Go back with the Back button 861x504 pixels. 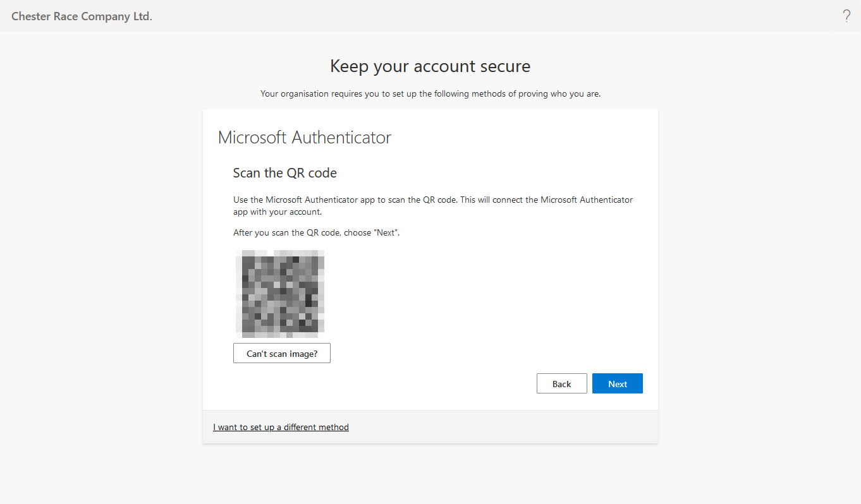click(562, 383)
